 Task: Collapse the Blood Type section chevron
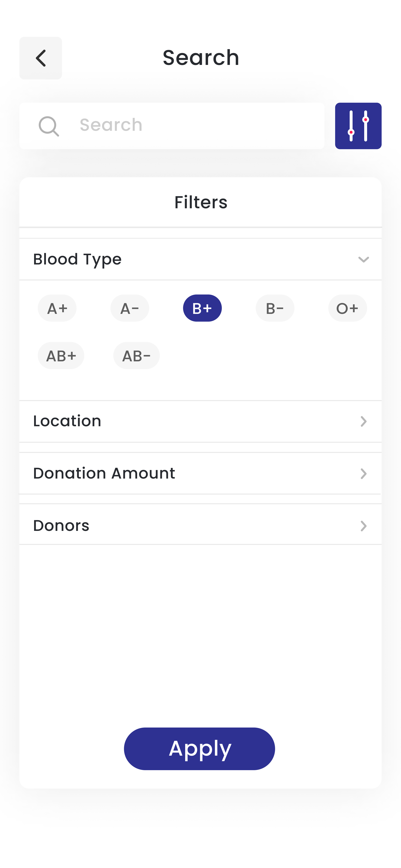pos(363,259)
